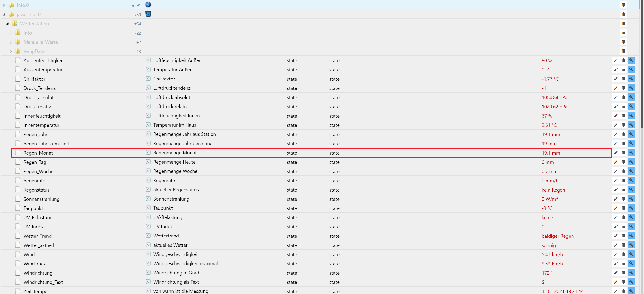The height and width of the screenshot is (294, 644).
Task: Click wrench settings icon for Wind_max
Action: 631,264
